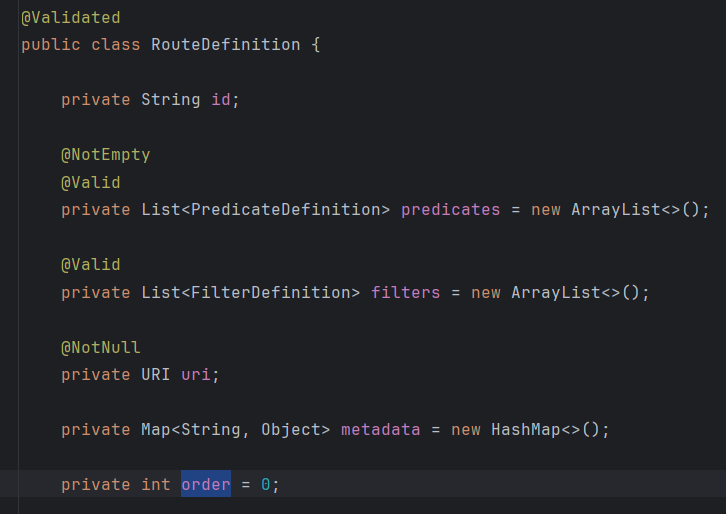This screenshot has width=726, height=514.
Task: Click the @NotEmpty annotation
Action: click(106, 155)
